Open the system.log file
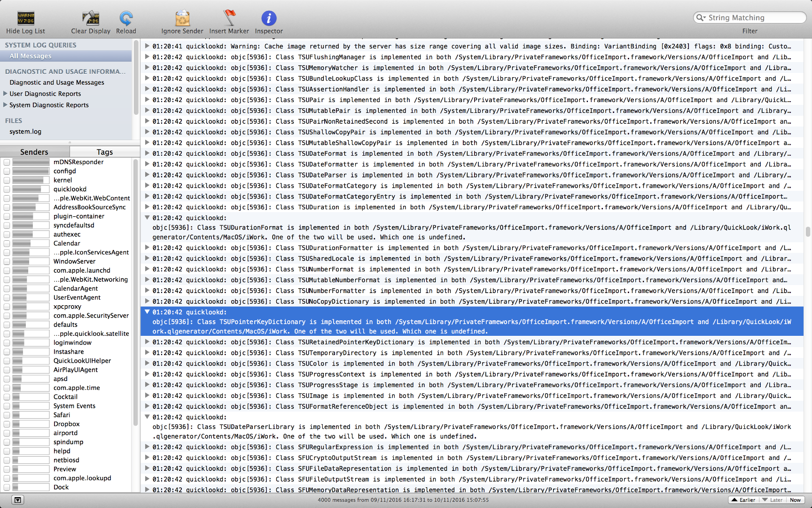 pos(25,132)
